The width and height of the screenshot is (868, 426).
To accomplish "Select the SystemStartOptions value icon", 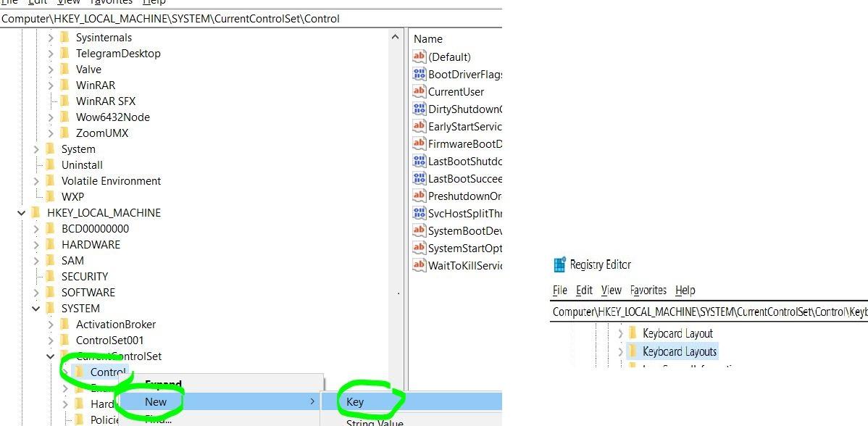I will tap(419, 248).
